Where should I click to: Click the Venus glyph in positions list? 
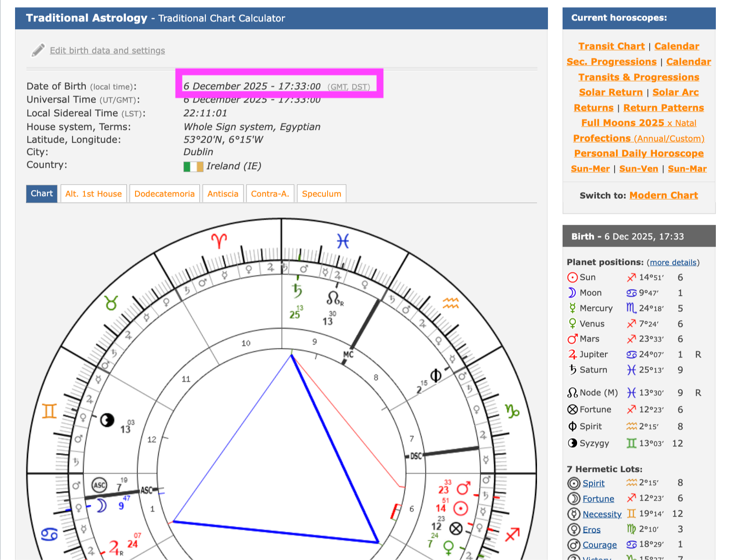point(572,324)
